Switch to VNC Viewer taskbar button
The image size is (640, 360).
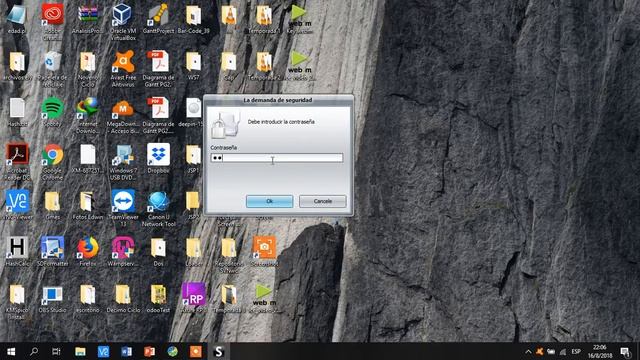pos(103,351)
